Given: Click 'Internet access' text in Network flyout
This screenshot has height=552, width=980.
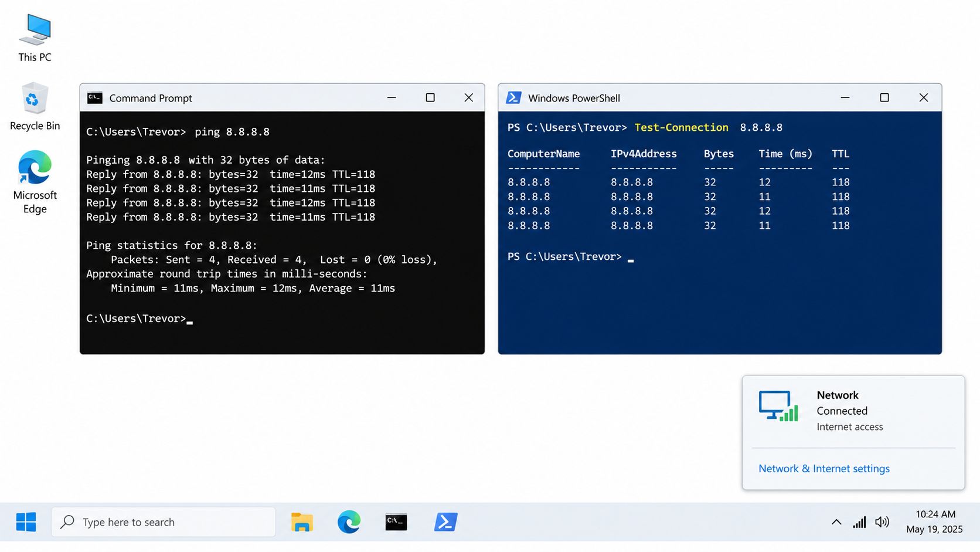Looking at the screenshot, I should pos(849,427).
